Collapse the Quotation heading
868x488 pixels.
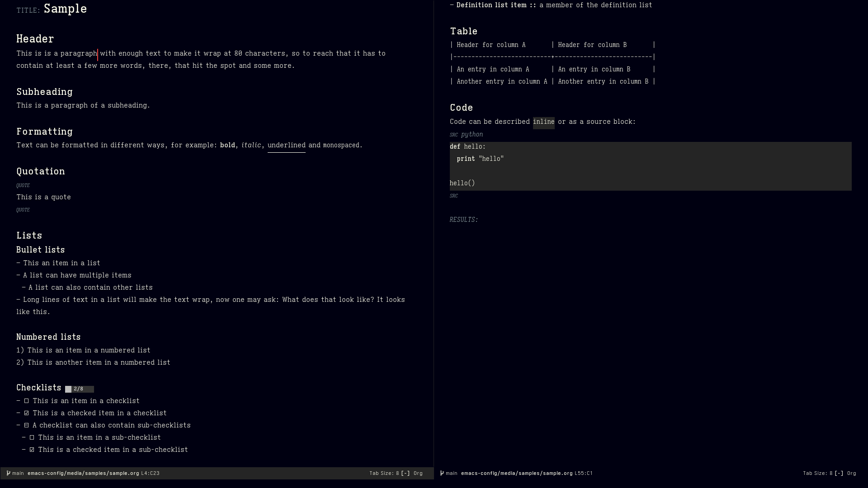point(41,171)
